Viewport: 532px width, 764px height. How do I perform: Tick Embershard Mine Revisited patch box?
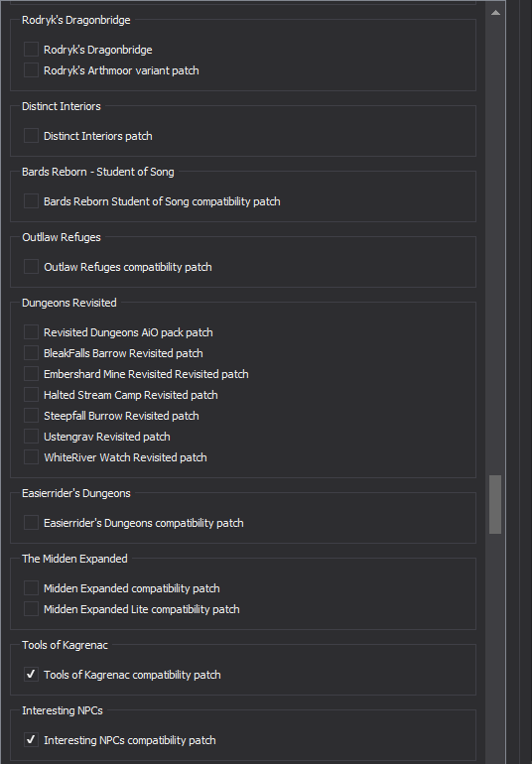(31, 374)
